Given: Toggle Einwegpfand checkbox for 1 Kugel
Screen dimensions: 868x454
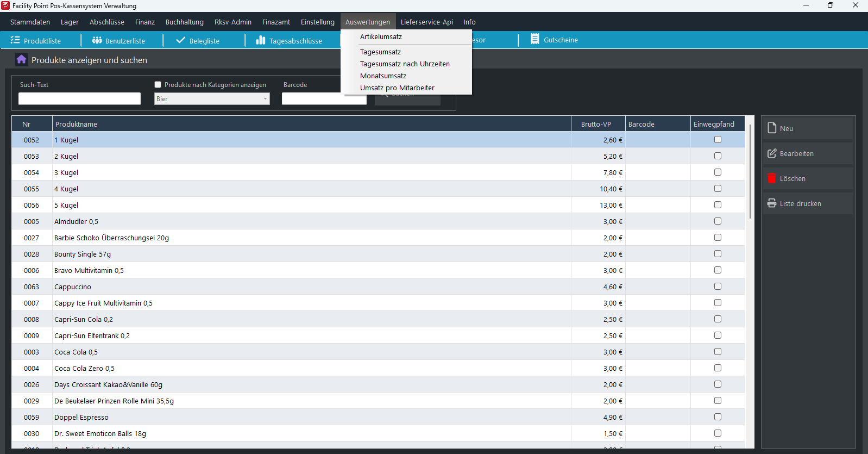Looking at the screenshot, I should (x=718, y=140).
